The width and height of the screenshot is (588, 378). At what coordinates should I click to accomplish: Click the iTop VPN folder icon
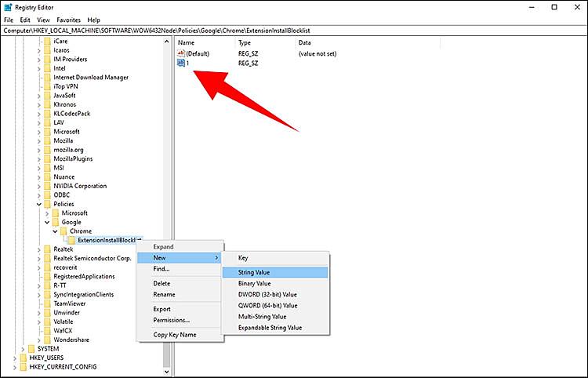click(47, 86)
